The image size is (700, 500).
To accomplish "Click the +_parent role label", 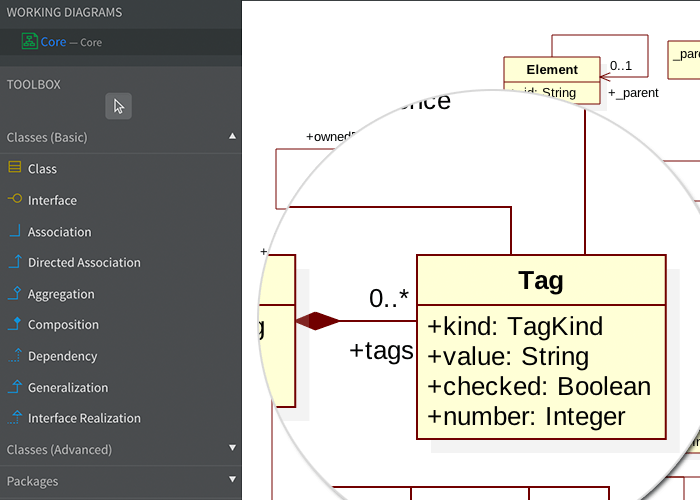I will coord(633,93).
